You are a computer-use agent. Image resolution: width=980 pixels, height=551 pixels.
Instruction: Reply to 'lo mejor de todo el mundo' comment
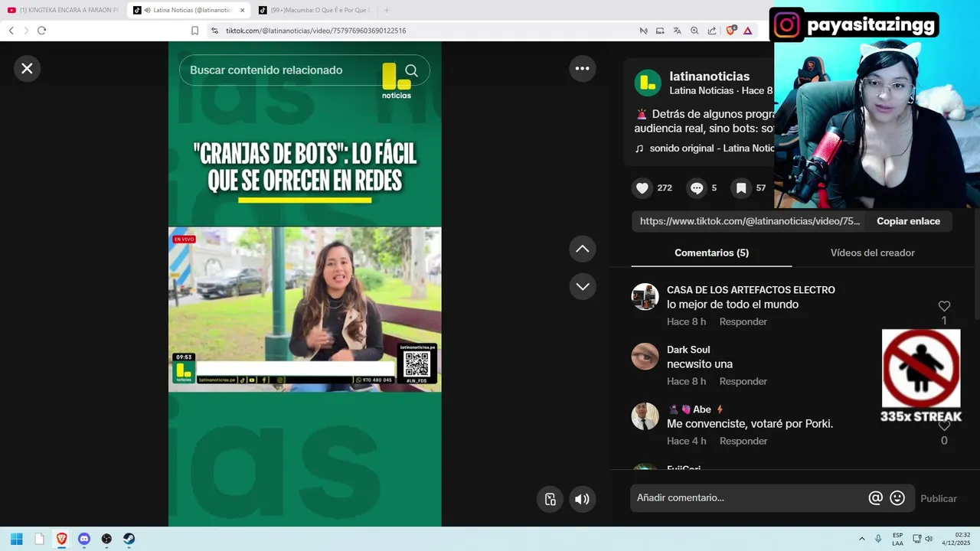(x=743, y=321)
